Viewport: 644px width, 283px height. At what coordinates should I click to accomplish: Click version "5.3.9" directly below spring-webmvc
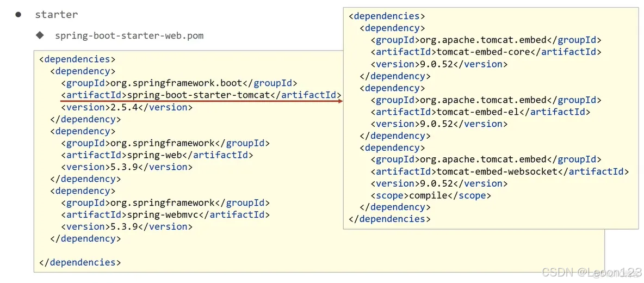[x=127, y=226]
